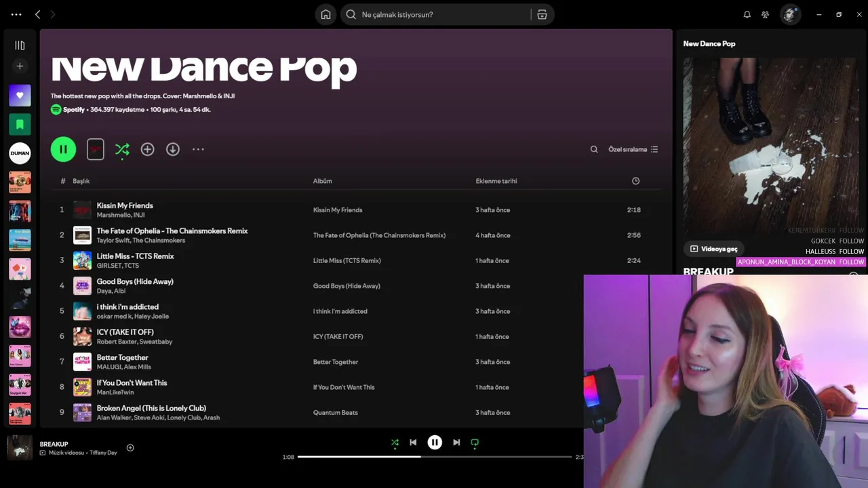The image size is (868, 488).
Task: Click 'ICY (TAKE IT OFF)' track title
Action: [125, 332]
